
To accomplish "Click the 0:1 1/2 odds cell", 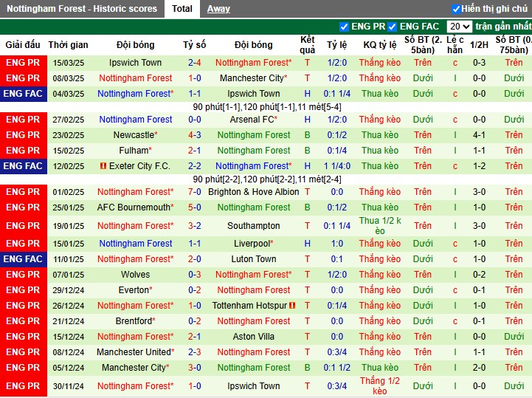I will click(337, 368).
